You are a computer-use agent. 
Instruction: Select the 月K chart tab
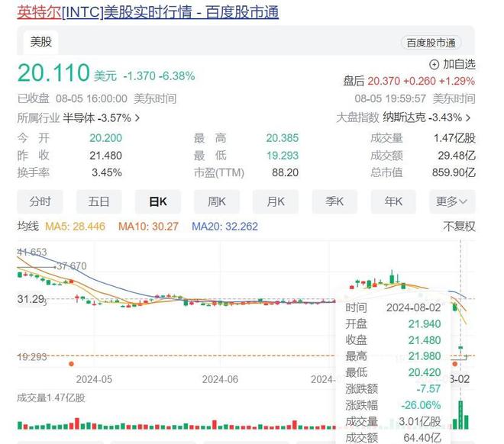pos(276,201)
